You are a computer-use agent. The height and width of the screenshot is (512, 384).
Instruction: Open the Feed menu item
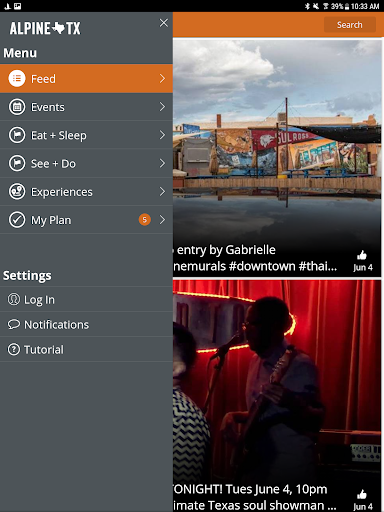click(86, 78)
